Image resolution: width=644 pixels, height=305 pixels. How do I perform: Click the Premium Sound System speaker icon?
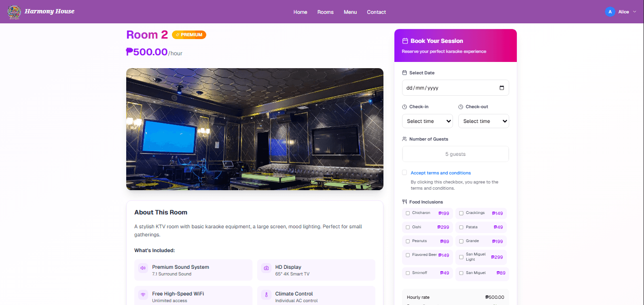coord(143,268)
